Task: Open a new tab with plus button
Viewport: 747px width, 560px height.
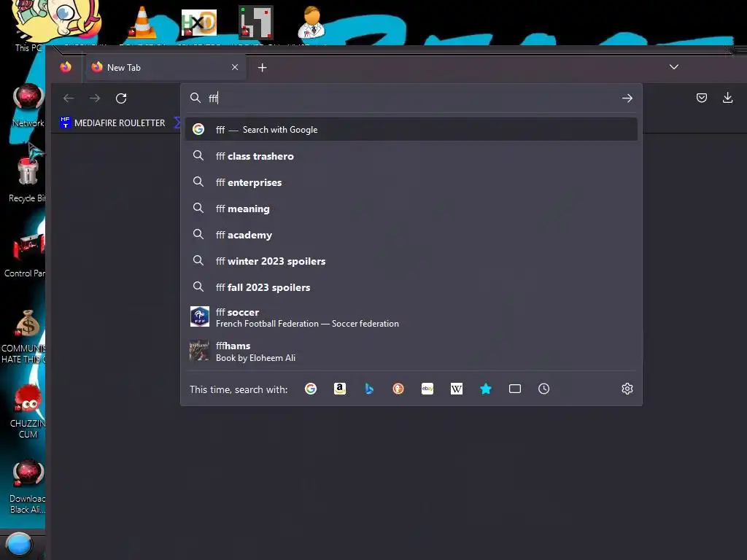Action: point(262,68)
